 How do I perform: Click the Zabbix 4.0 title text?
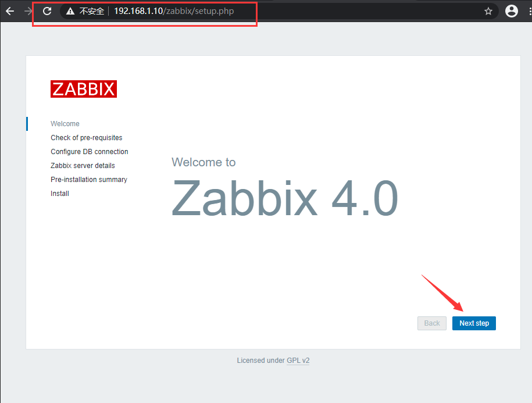click(285, 198)
